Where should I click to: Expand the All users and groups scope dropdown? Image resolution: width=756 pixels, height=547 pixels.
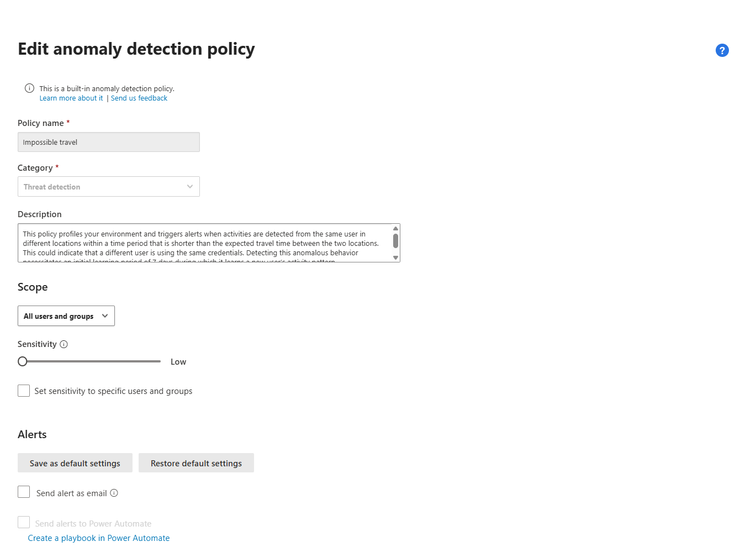click(66, 316)
